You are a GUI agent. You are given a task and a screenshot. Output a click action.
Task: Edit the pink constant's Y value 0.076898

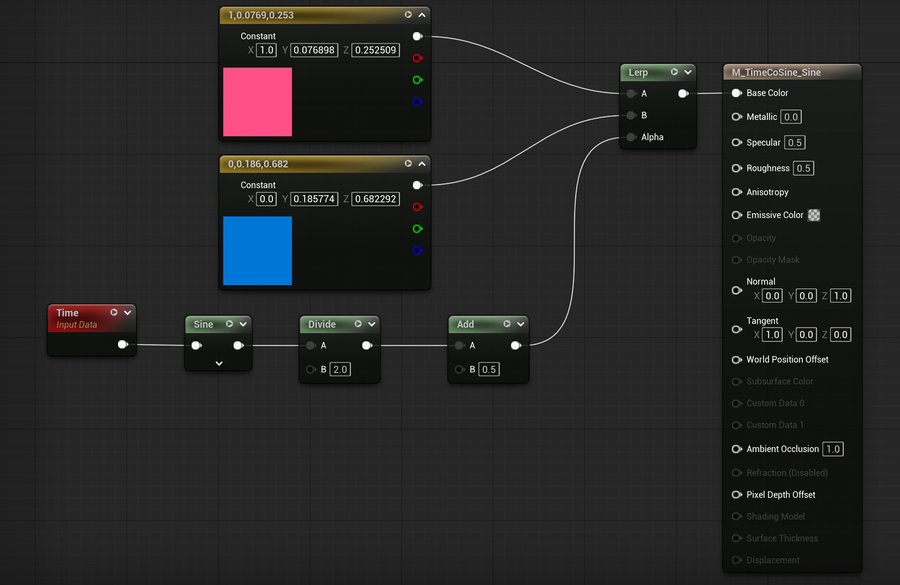click(314, 50)
